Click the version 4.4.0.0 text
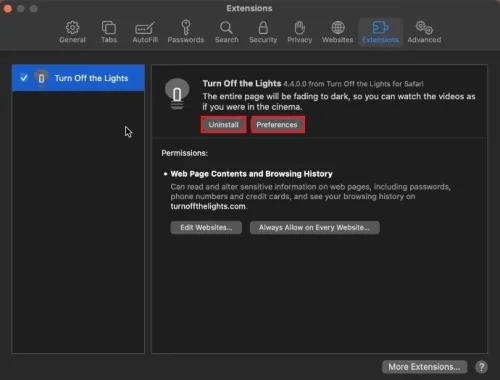Viewport: 500px width, 380px height. 295,84
